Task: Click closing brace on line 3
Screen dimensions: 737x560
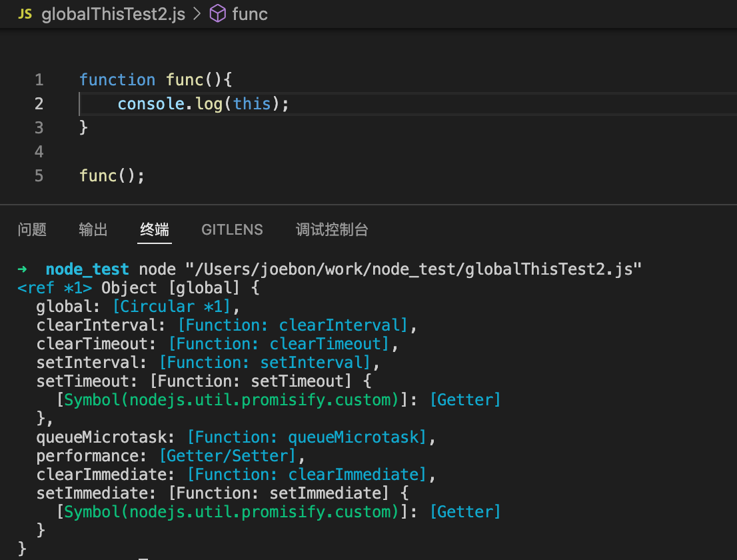Action: [x=83, y=127]
